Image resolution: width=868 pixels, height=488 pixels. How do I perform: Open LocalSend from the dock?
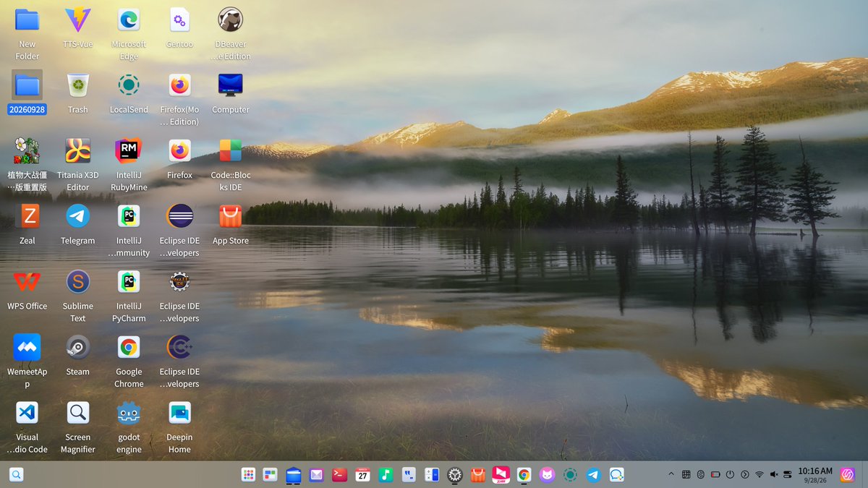tap(570, 474)
